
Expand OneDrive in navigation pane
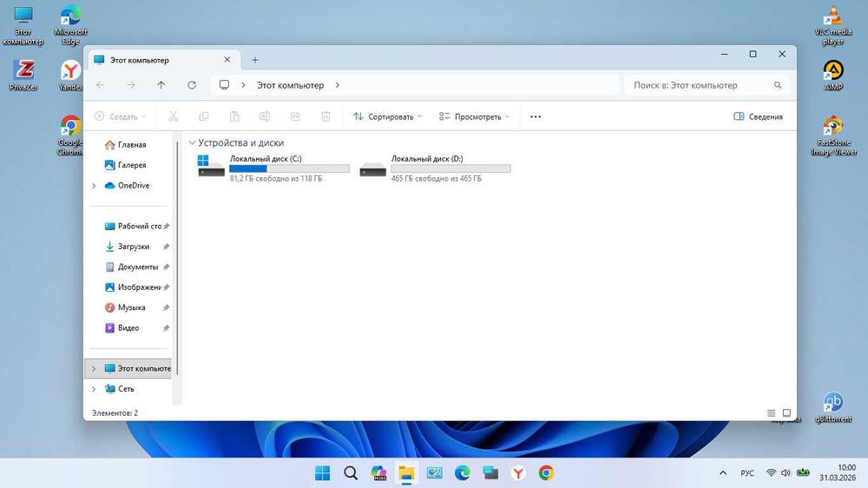click(94, 186)
